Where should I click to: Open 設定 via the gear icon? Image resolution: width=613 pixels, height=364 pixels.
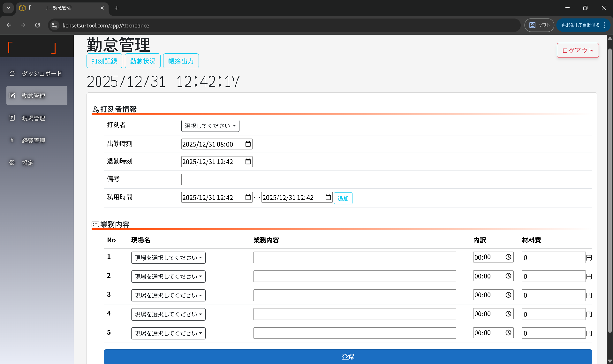(x=12, y=163)
